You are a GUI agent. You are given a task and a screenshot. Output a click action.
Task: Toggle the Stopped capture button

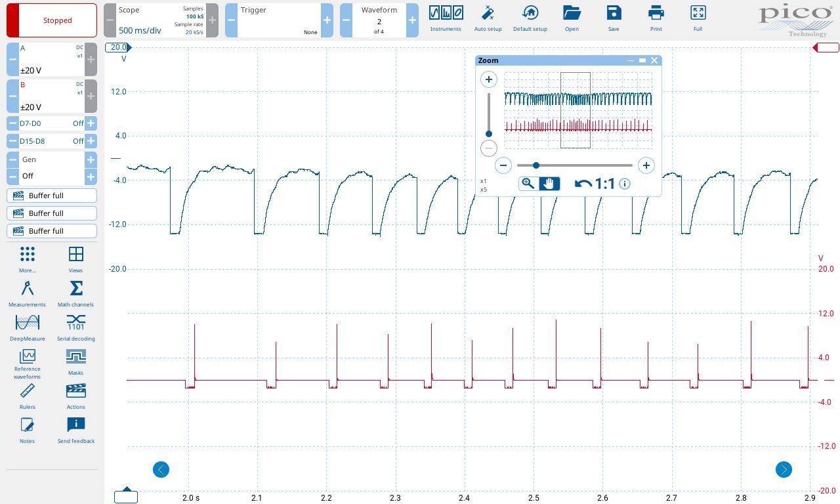(x=52, y=20)
